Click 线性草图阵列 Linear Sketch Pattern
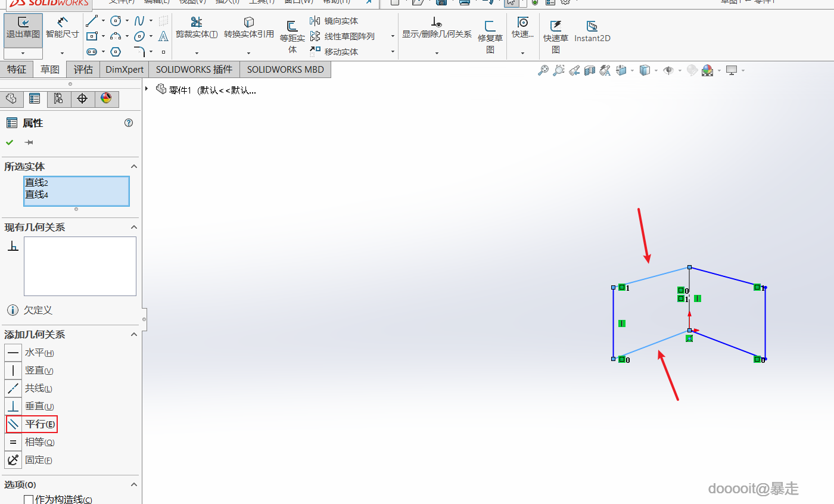This screenshot has height=504, width=834. [343, 36]
